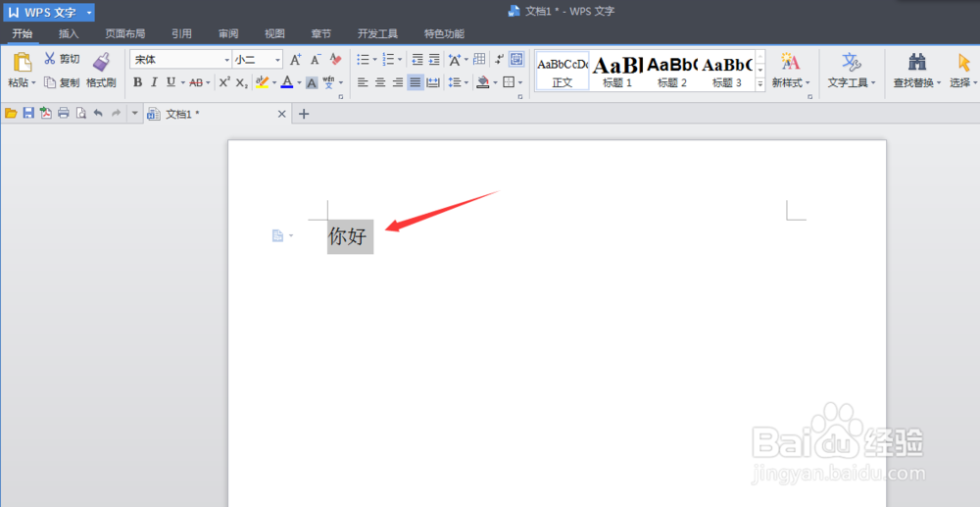Copy selection using 复制

click(61, 82)
